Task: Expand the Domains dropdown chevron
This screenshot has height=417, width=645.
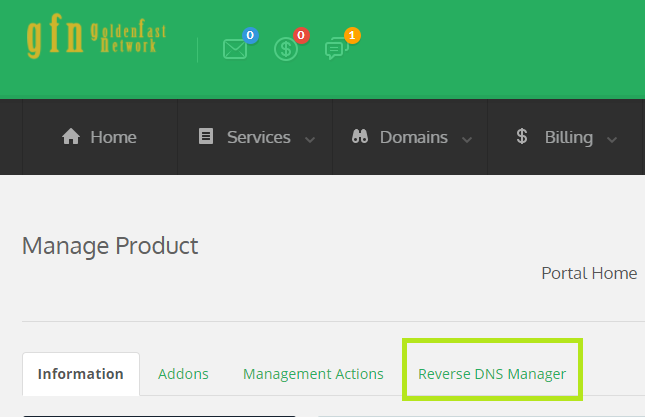Action: click(x=466, y=140)
